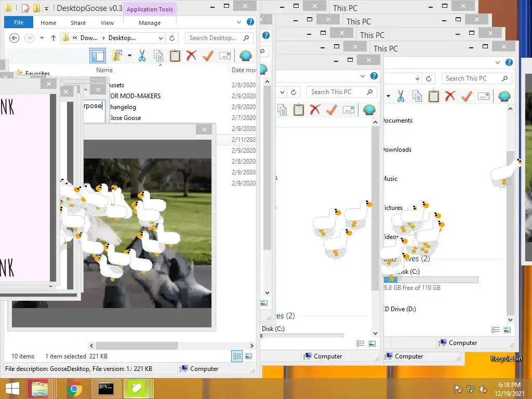
Task: Click Rename icon in front This PC window
Action: (x=484, y=96)
